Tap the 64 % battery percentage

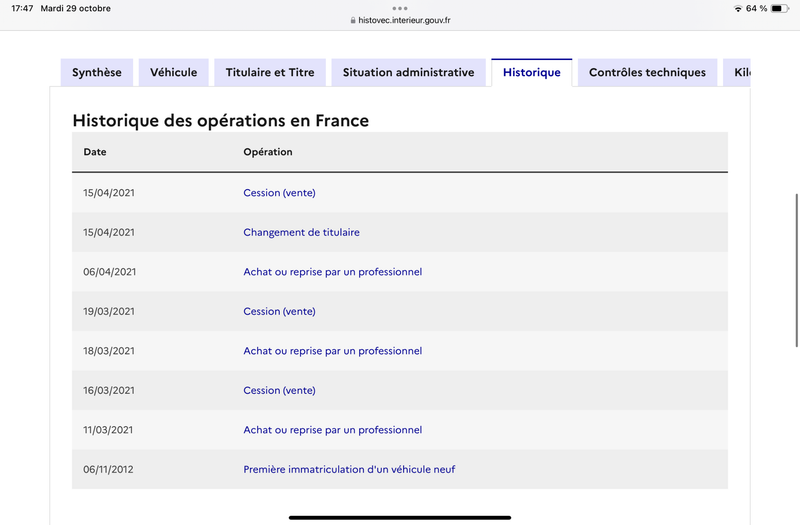point(756,9)
